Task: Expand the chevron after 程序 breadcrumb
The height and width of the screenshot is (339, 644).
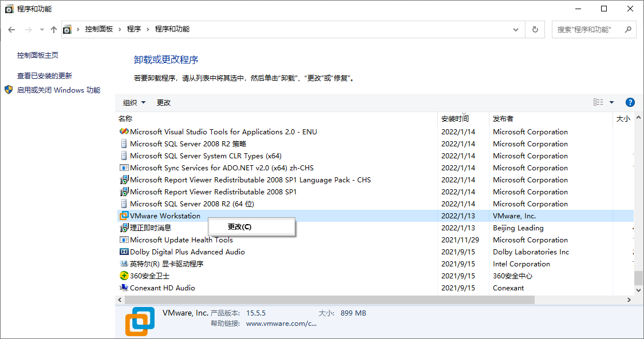Action: (148, 30)
